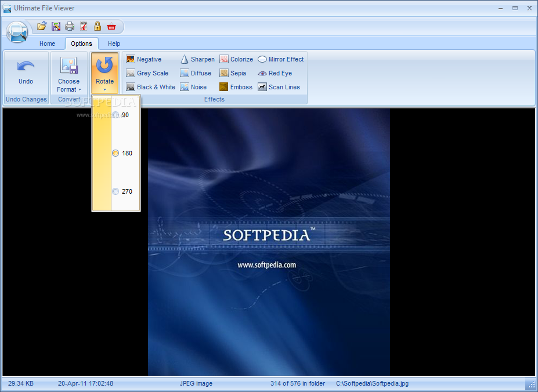Apply the Diffuse effect
Viewport: 538px width, 392px height.
click(x=196, y=73)
